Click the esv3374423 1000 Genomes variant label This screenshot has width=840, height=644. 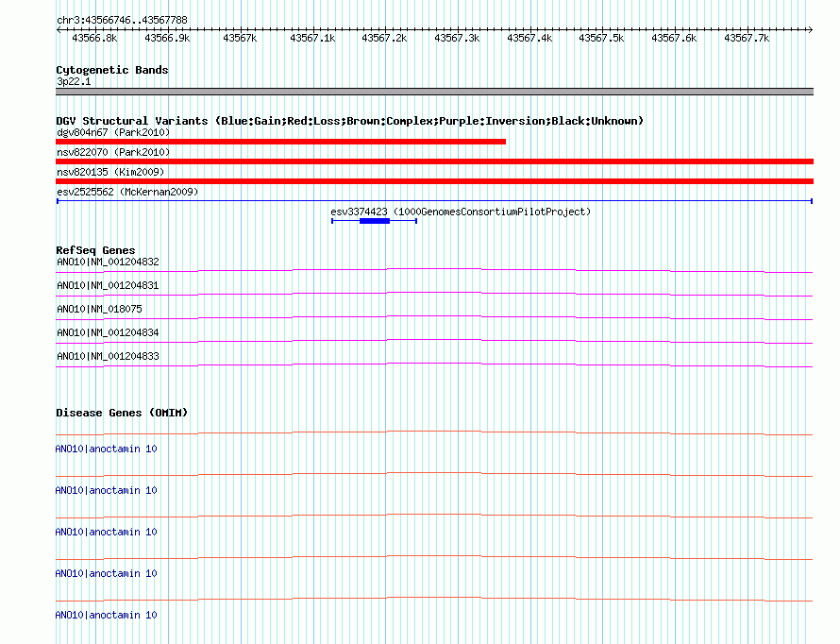click(x=461, y=212)
